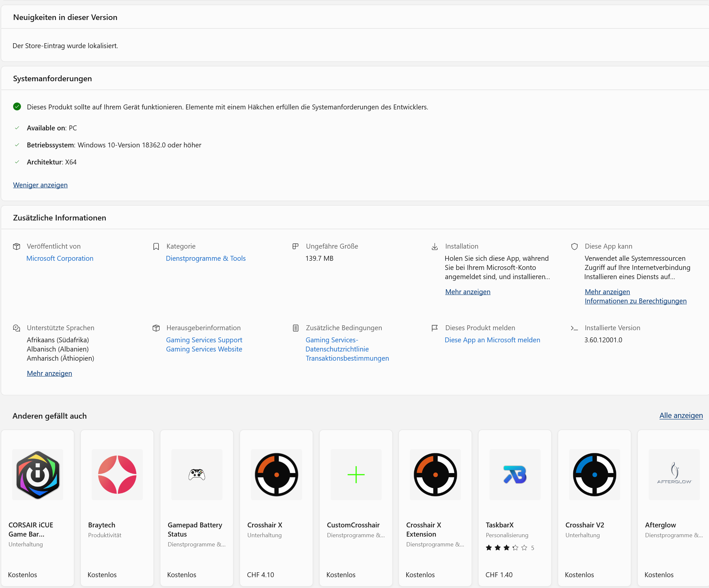Open the CORSAIR iCUE Game Bar app icon
The width and height of the screenshot is (709, 588).
pyautogui.click(x=38, y=474)
